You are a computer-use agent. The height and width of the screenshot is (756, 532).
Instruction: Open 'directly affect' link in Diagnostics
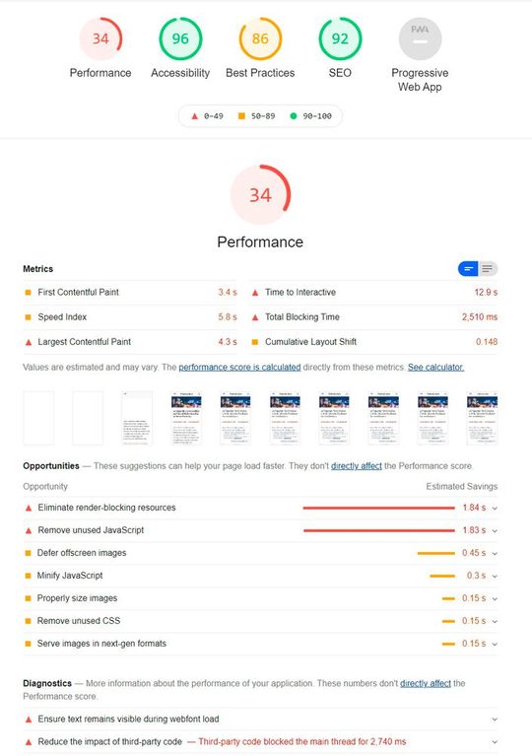(426, 683)
